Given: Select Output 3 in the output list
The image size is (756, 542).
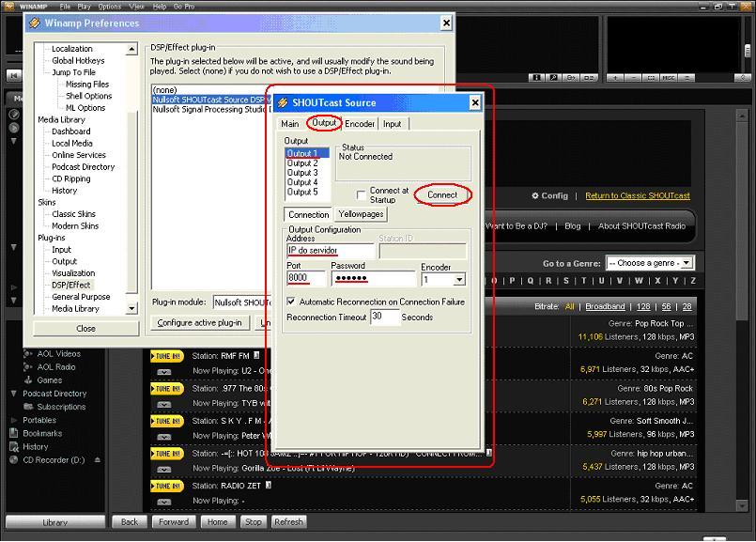Looking at the screenshot, I should click(x=302, y=173).
